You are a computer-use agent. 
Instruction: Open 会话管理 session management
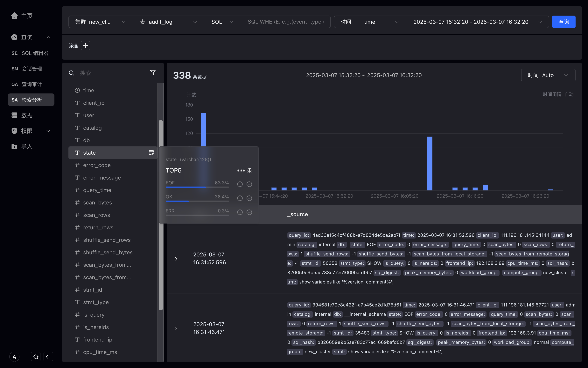31,69
